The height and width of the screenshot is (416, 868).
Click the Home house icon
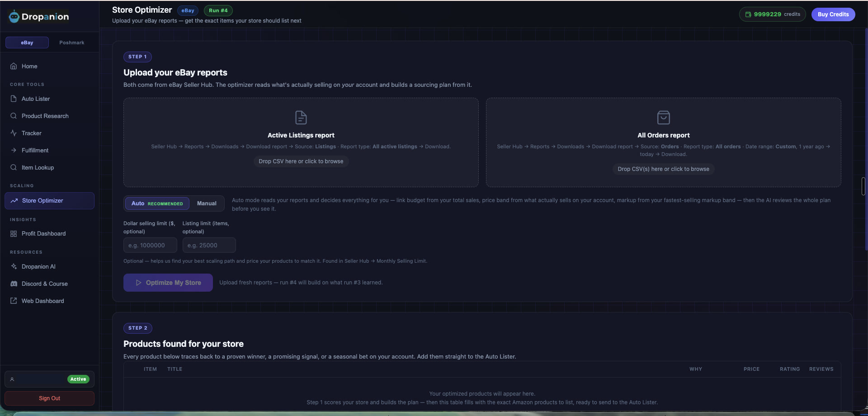click(x=14, y=66)
